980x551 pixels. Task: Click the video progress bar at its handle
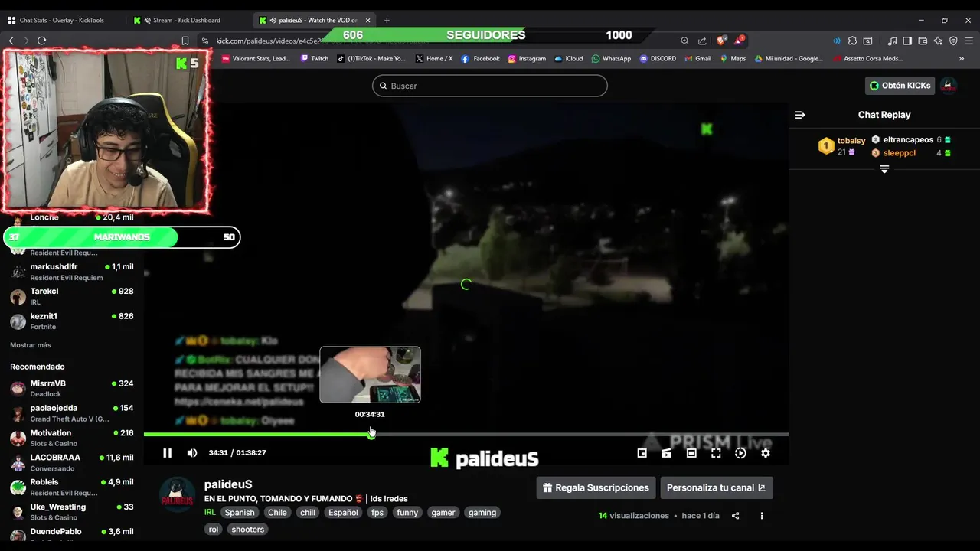[x=371, y=434]
